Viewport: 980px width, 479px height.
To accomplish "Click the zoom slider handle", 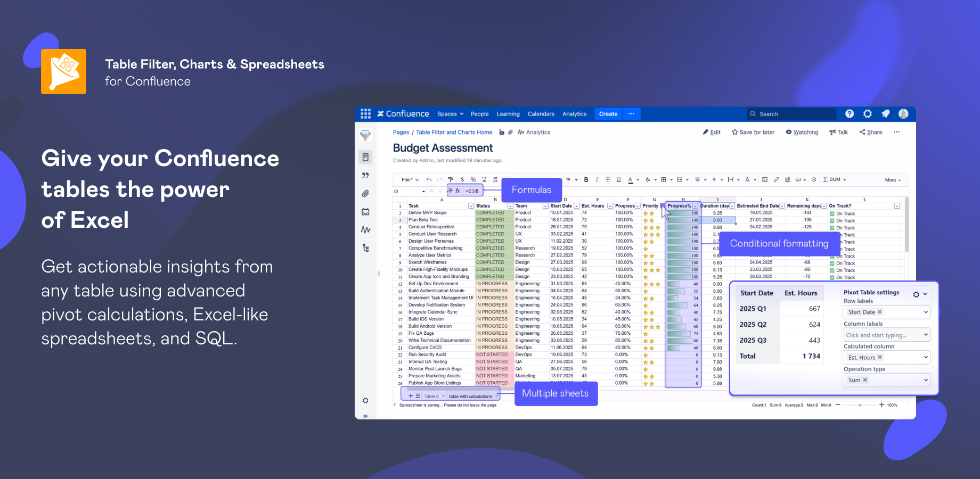I will 860,405.
